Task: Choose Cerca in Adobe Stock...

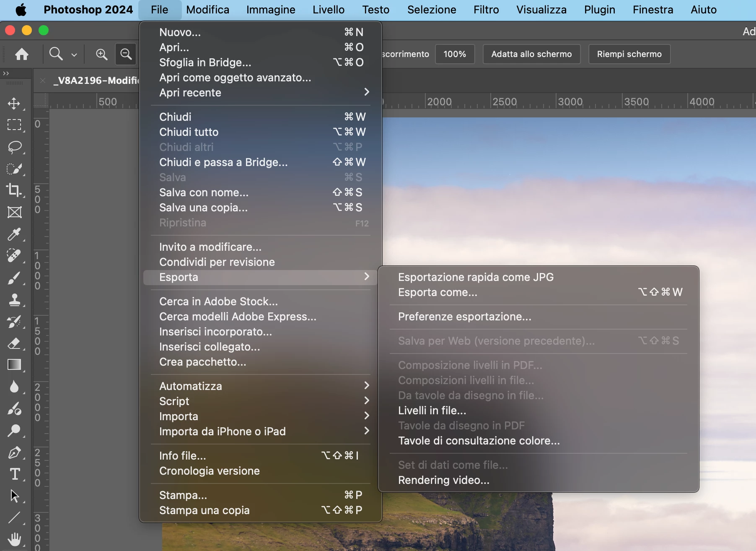Action: (x=260, y=301)
